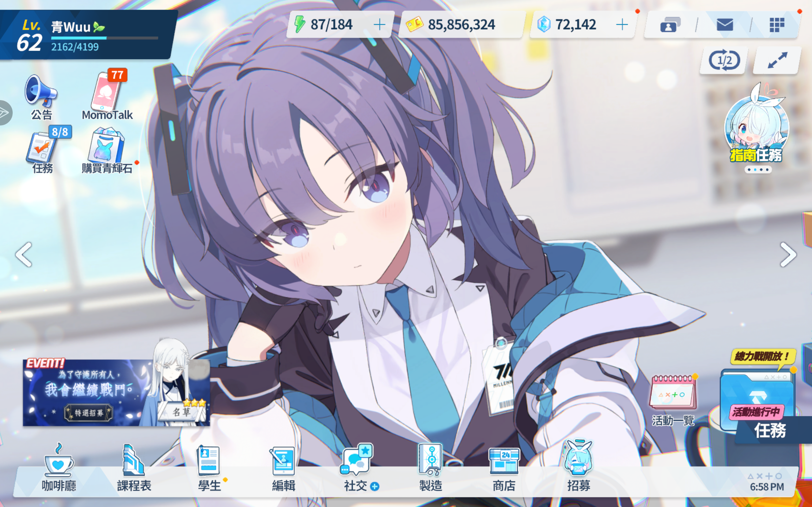Click the plus next to 72,142 gems

pos(622,24)
